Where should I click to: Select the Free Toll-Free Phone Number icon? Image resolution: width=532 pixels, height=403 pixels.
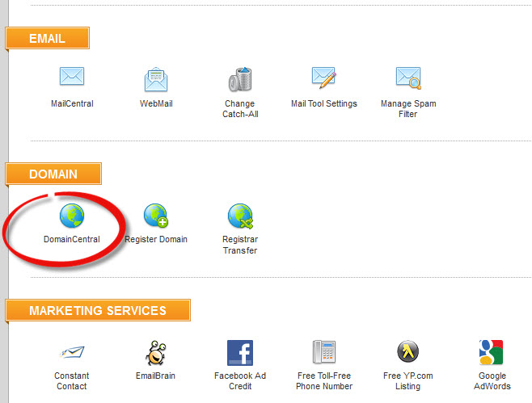click(323, 353)
